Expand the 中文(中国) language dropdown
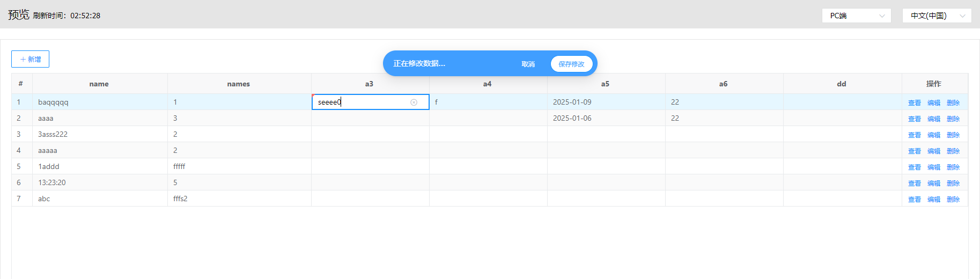This screenshot has height=279, width=980. click(x=937, y=16)
